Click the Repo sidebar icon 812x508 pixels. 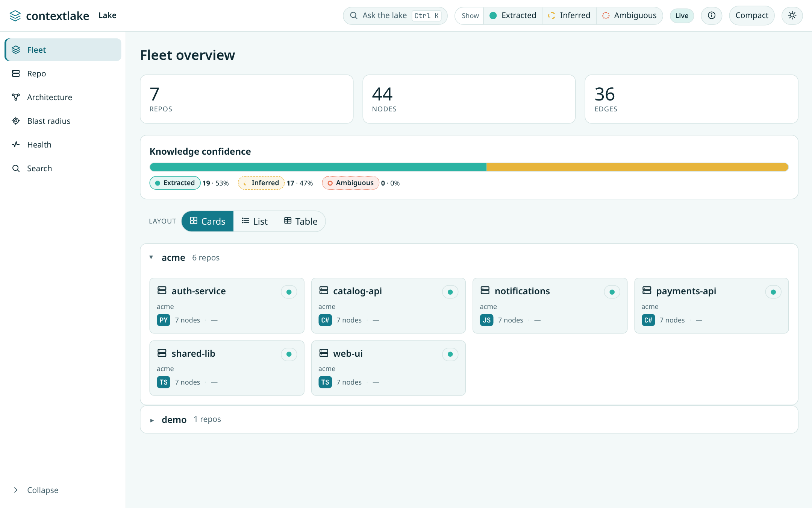pyautogui.click(x=16, y=73)
